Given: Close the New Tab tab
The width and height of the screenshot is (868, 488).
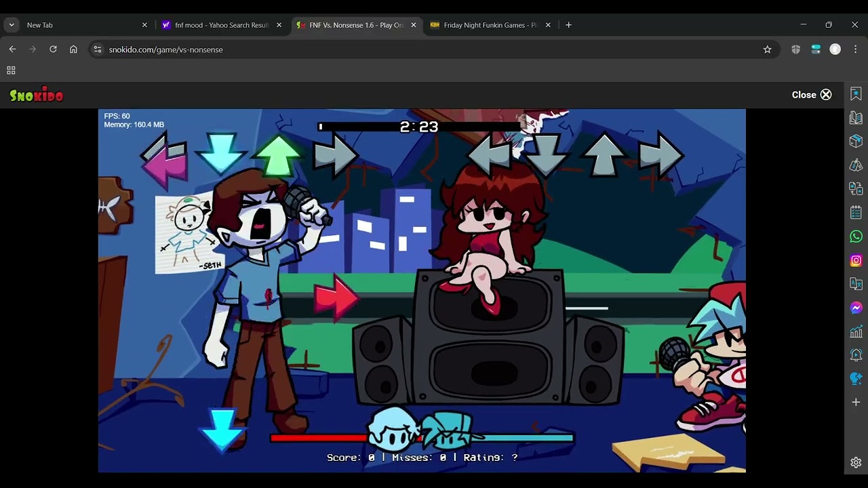Looking at the screenshot, I should click(144, 25).
